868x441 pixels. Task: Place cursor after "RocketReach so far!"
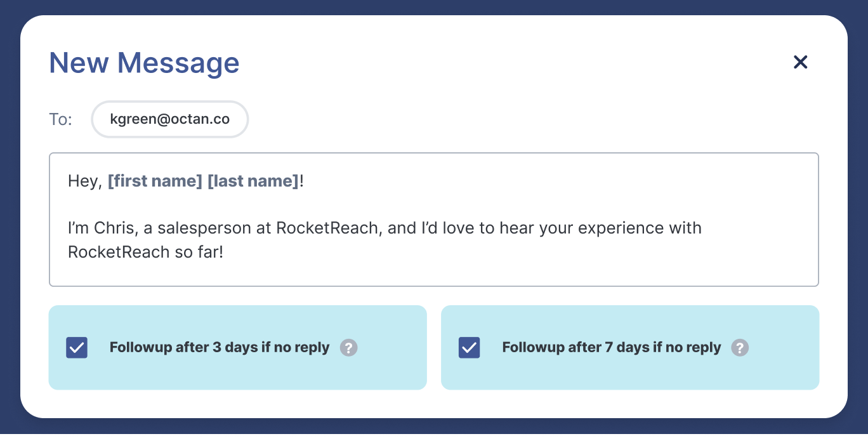(x=225, y=253)
